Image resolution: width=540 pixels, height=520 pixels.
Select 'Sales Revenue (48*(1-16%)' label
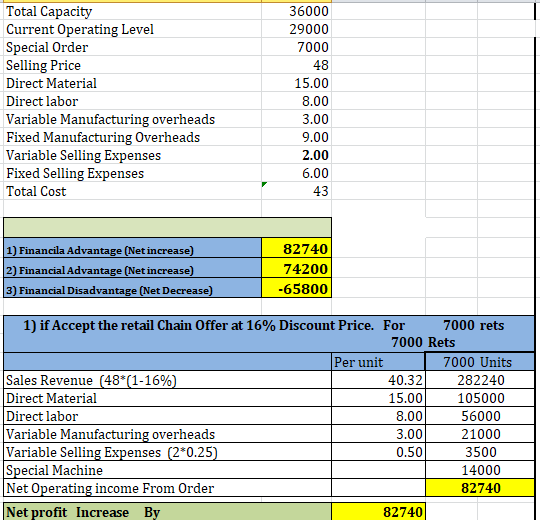point(167,380)
